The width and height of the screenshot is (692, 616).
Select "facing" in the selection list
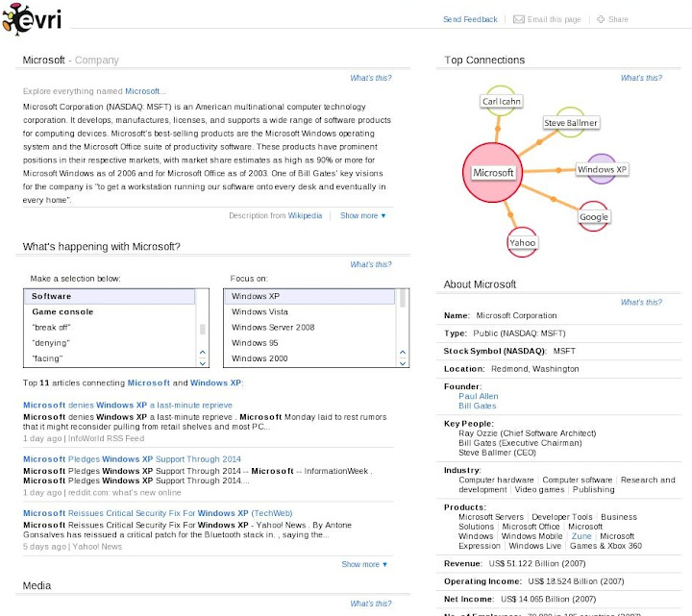(109, 358)
